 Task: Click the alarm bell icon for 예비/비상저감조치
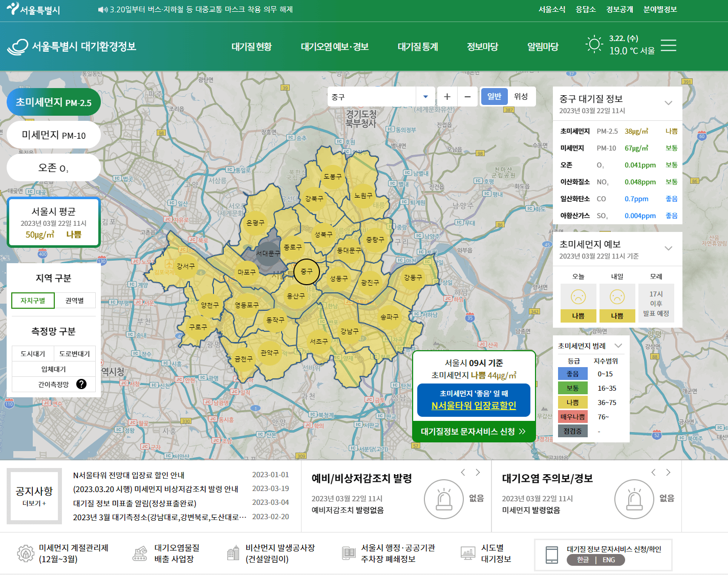(444, 499)
